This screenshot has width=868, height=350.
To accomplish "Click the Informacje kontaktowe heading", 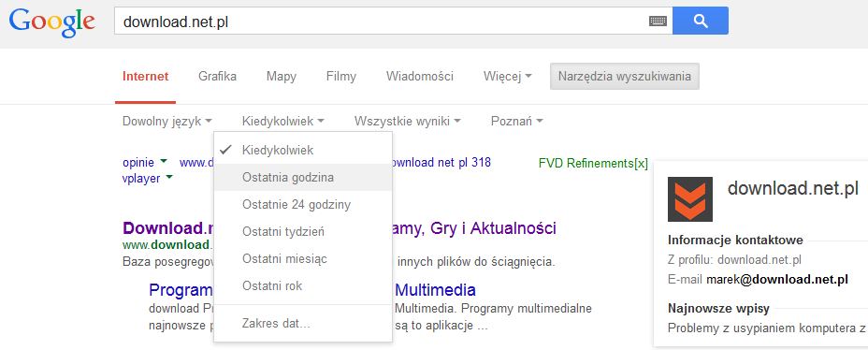I will coord(736,240).
